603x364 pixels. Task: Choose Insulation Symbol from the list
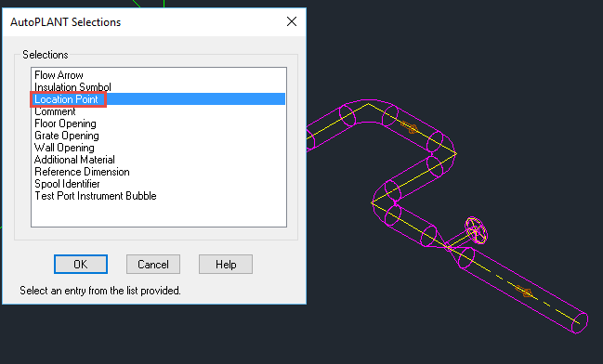72,87
